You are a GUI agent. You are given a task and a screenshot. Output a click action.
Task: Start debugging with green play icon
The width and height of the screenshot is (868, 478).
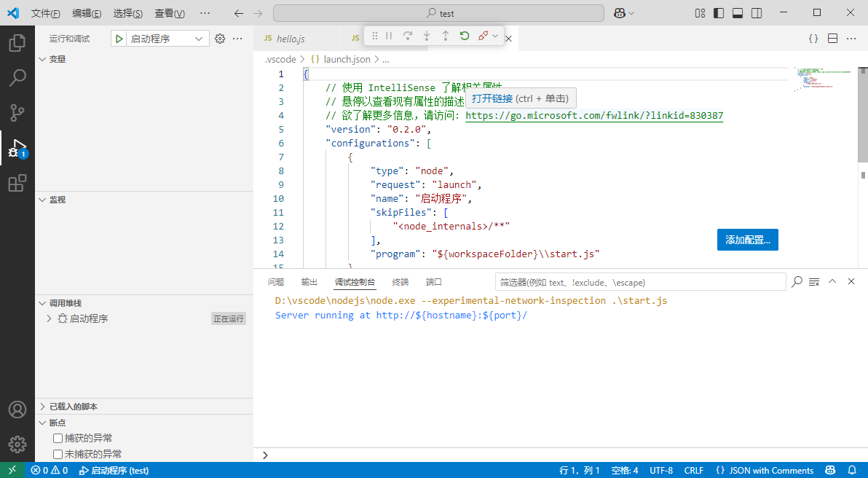pyautogui.click(x=119, y=39)
